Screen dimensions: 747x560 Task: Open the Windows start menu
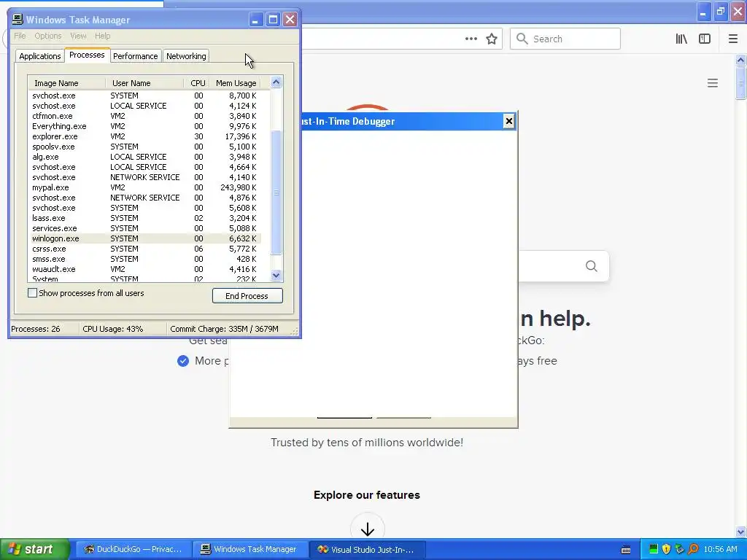click(34, 549)
